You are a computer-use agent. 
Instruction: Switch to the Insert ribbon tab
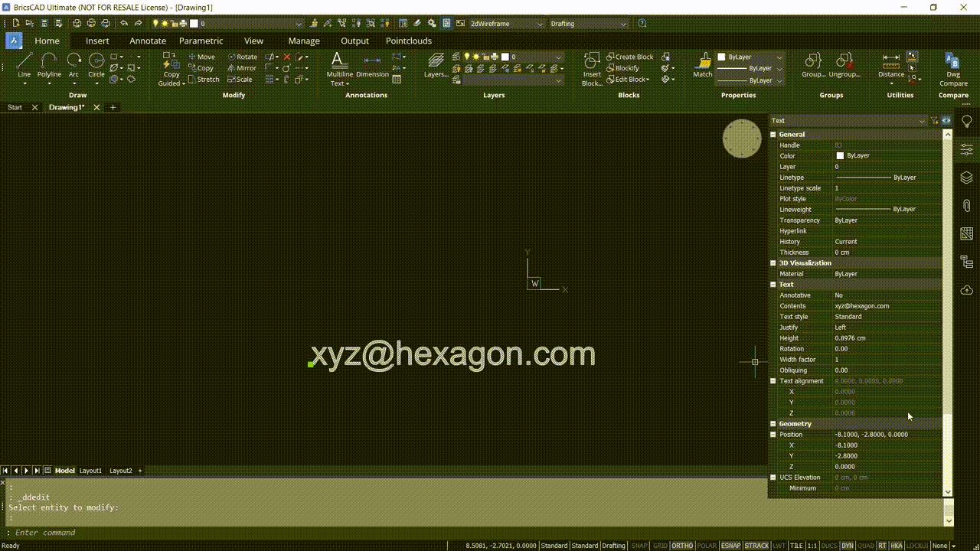pyautogui.click(x=97, y=41)
